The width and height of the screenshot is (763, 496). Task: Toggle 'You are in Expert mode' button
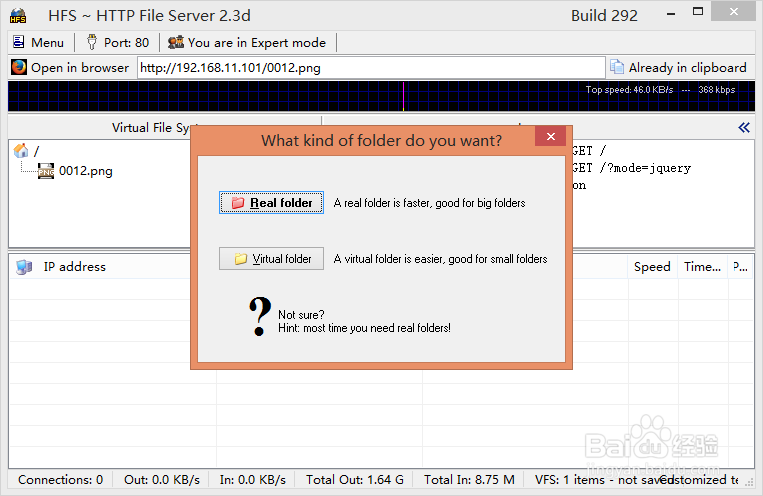tap(247, 43)
